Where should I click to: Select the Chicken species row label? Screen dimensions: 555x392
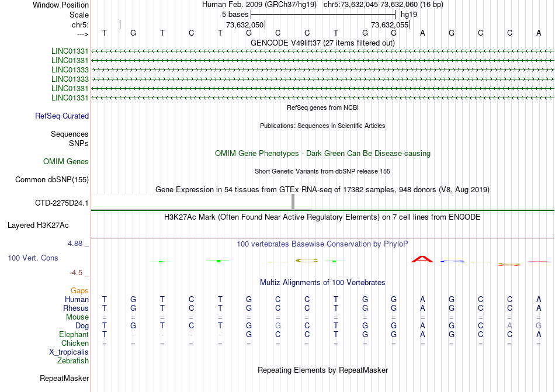tap(75, 343)
